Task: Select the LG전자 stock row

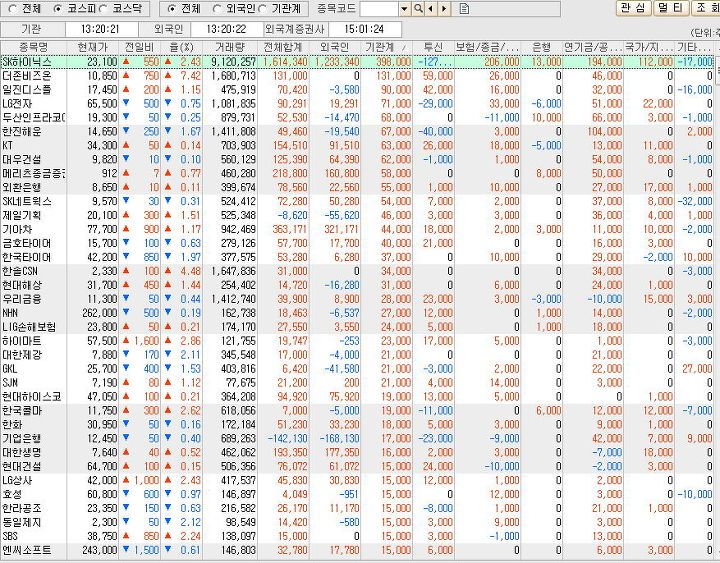Action: (357, 103)
